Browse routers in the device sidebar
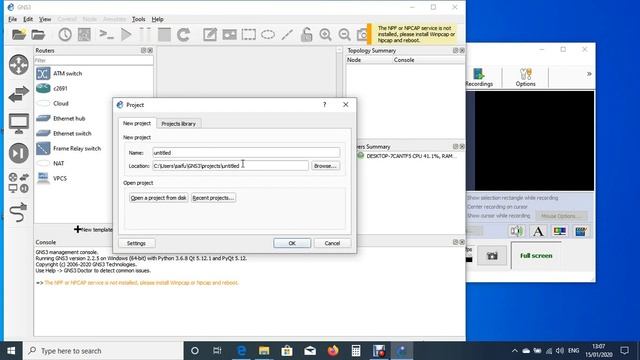The width and height of the screenshot is (640, 360). (x=19, y=64)
